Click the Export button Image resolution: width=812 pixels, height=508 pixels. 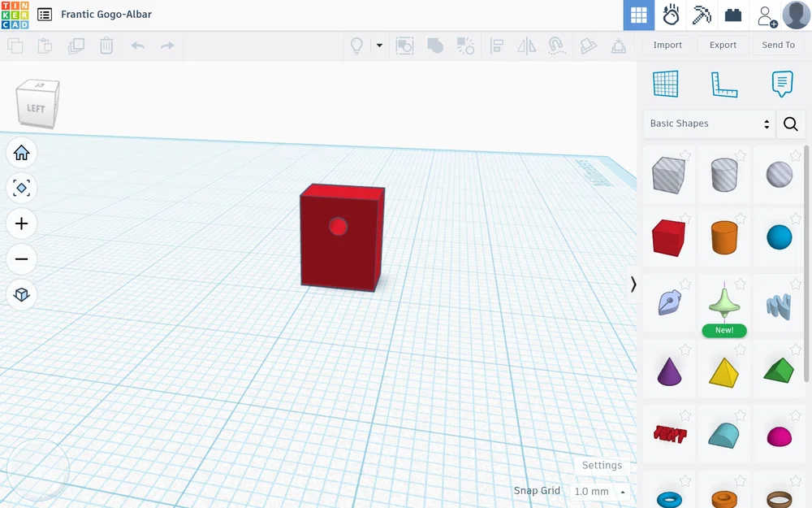point(723,45)
